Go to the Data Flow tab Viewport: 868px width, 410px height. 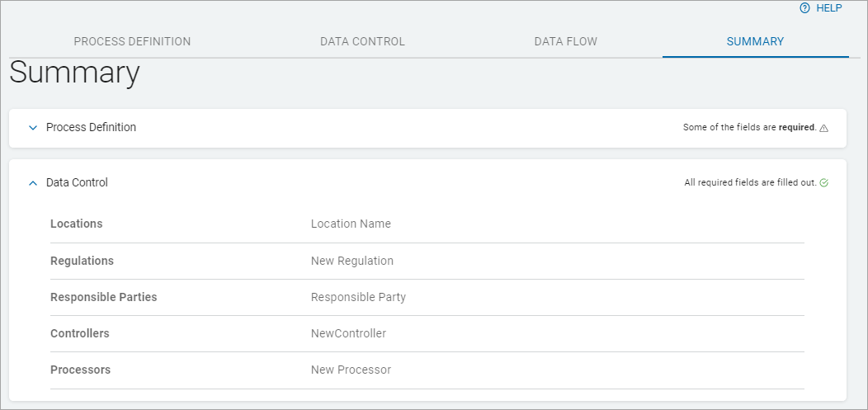tap(565, 41)
